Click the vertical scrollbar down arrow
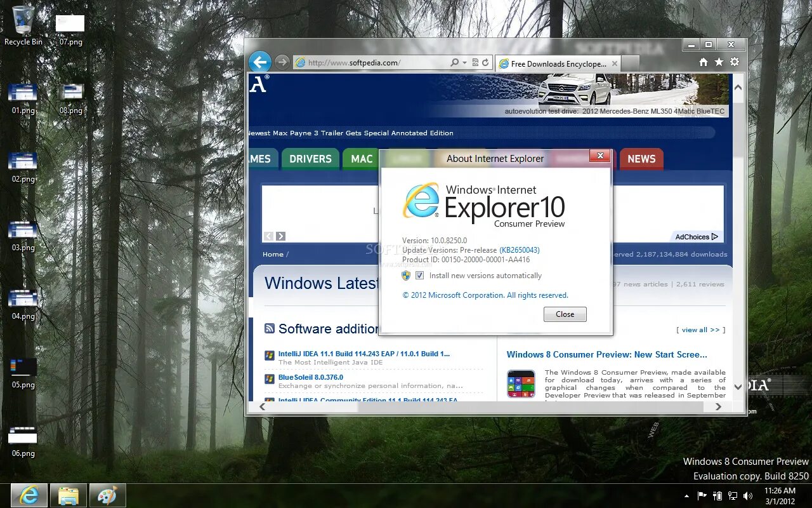The height and width of the screenshot is (508, 812). [x=738, y=387]
